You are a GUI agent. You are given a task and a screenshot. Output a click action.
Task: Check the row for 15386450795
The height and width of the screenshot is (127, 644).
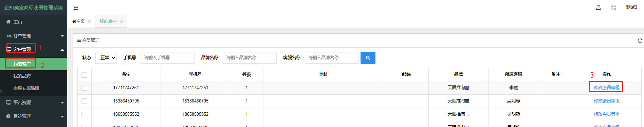tap(85, 101)
